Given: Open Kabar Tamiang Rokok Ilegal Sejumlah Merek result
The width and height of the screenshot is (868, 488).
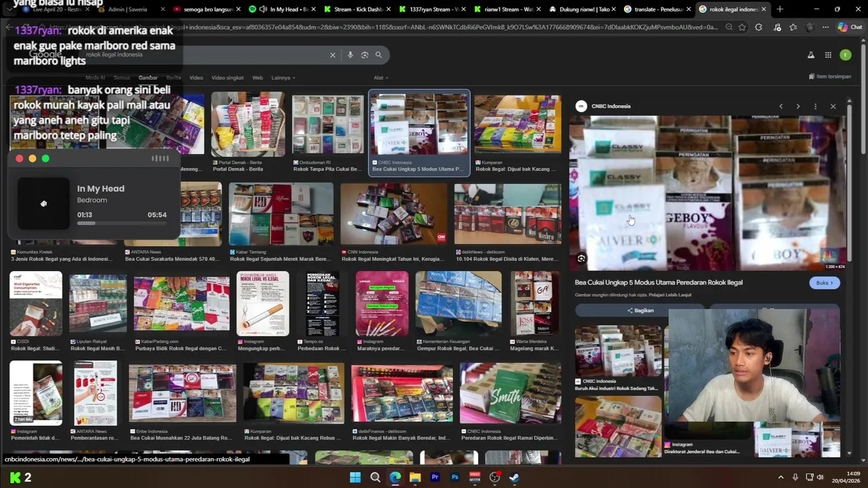Looking at the screenshot, I should [281, 213].
